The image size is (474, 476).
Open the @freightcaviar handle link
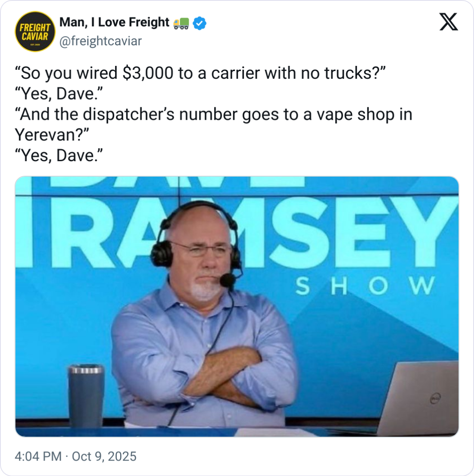[100, 41]
